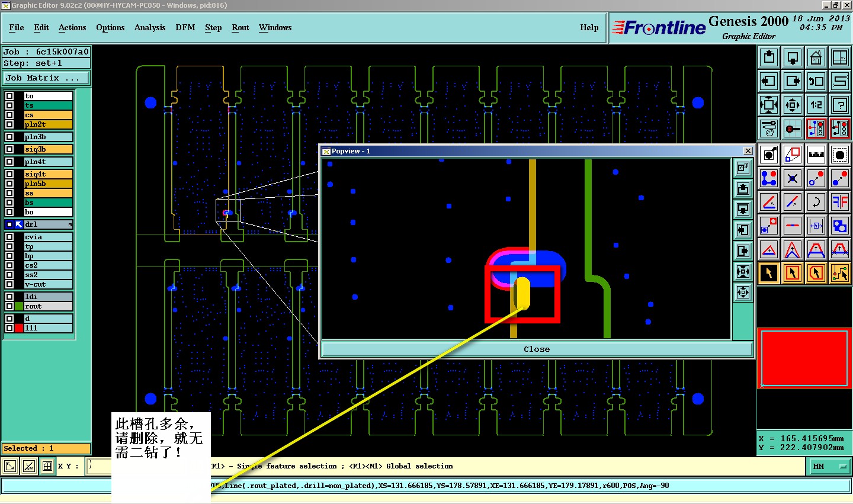Click the pan up view icon

coord(769,57)
